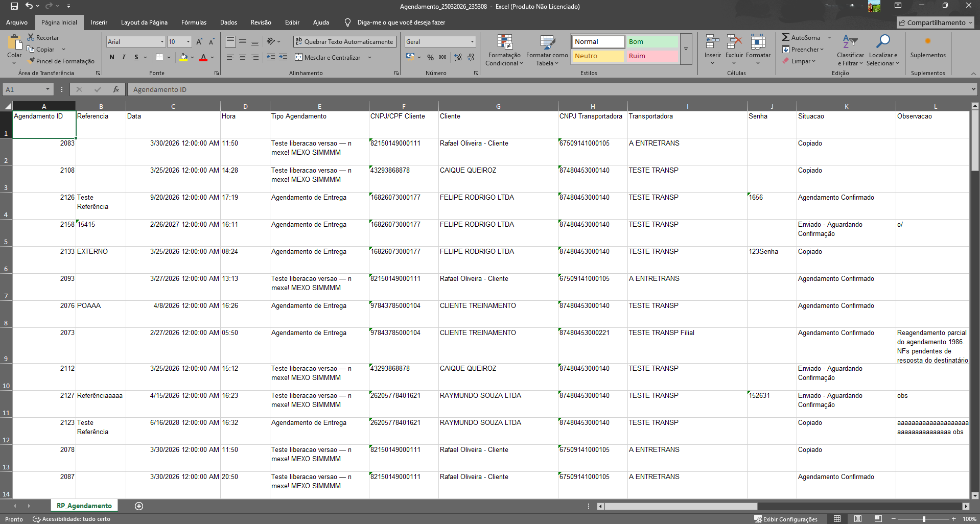Screen dimensions: 980x524
Task: Toggle Wrap Text Automatically
Action: tap(344, 42)
